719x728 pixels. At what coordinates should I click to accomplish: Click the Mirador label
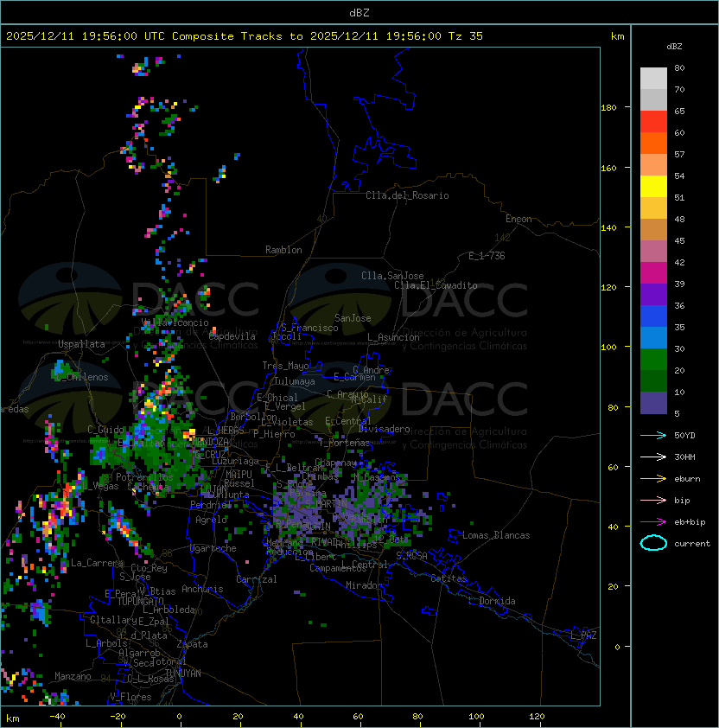364,585
